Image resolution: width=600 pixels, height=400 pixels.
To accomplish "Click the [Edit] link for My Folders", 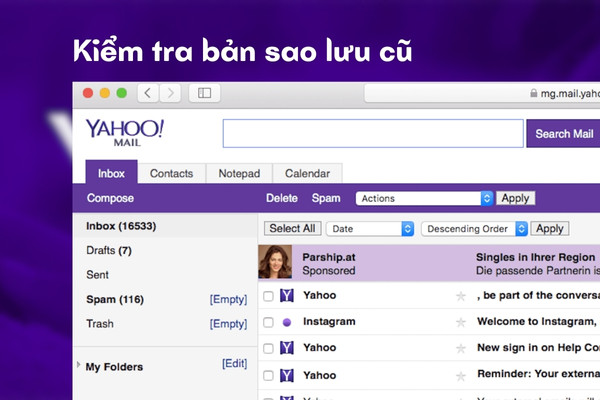I will (x=235, y=363).
